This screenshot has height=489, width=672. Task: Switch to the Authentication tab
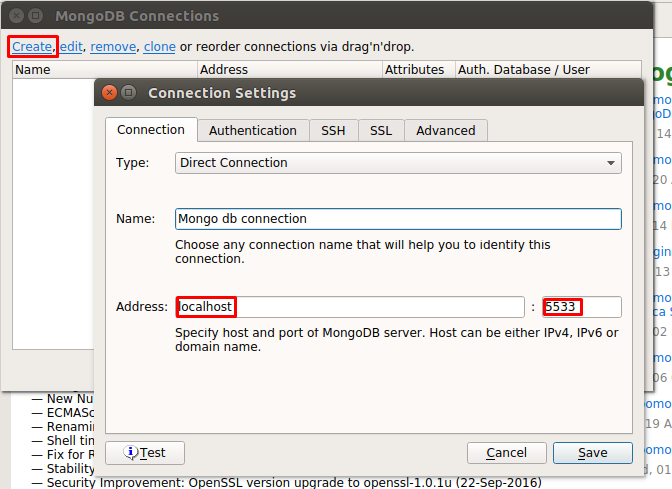(252, 130)
